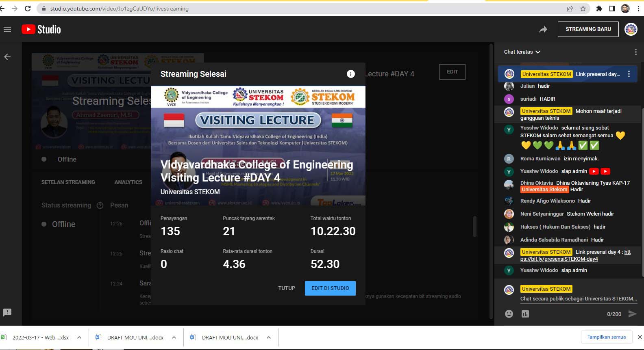The width and height of the screenshot is (644, 350).
Task: Open the bit.ly presensiSTEKOM-day4 link
Action: coord(575,255)
